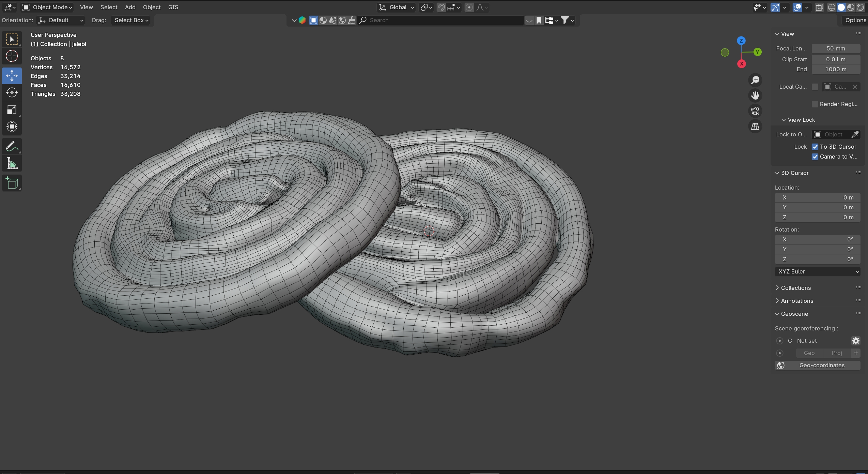Screen dimensions: 868x474
Task: Pick the Measure ruler tool
Action: click(x=12, y=164)
